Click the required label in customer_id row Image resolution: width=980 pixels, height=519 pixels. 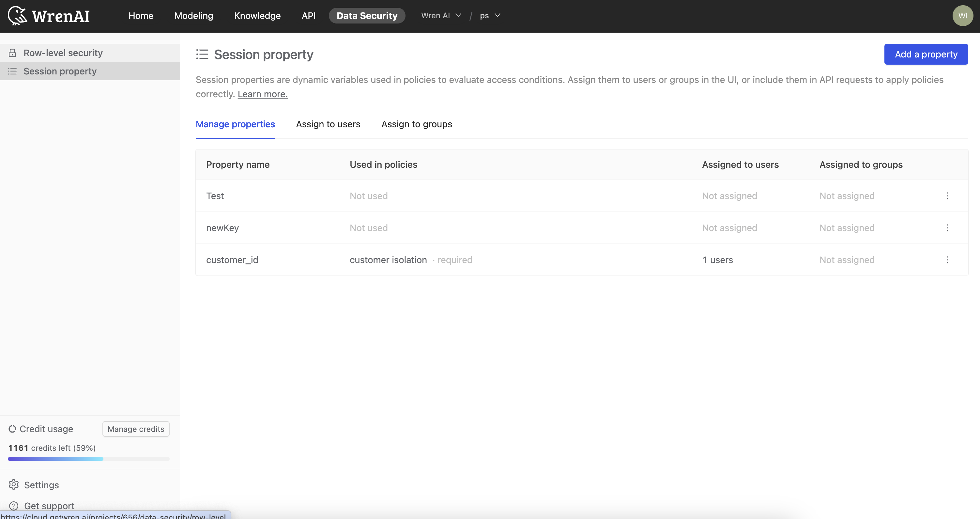[x=455, y=260]
